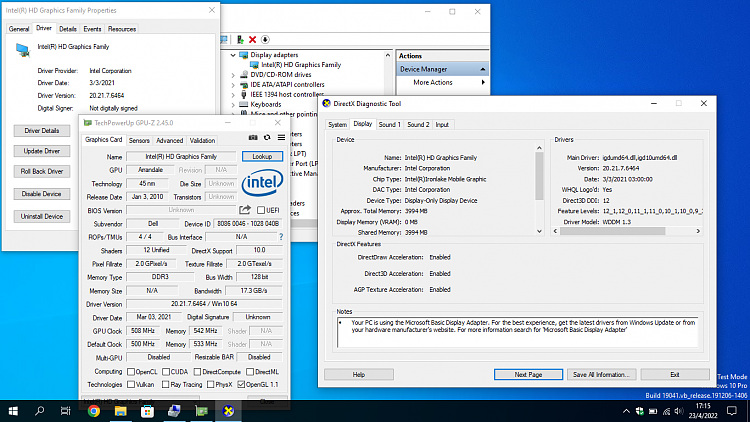Switch to the Device Manager taskbar icon
750x422 pixels.
pos(174,411)
